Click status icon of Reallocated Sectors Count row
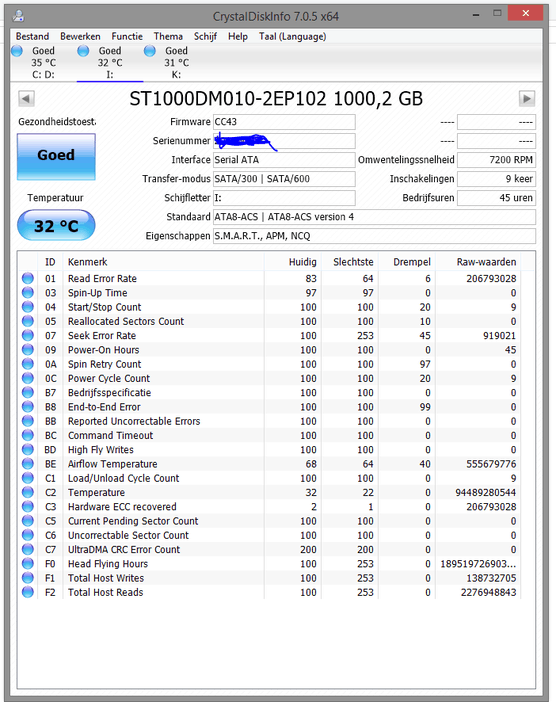The height and width of the screenshot is (702, 556). pos(28,321)
